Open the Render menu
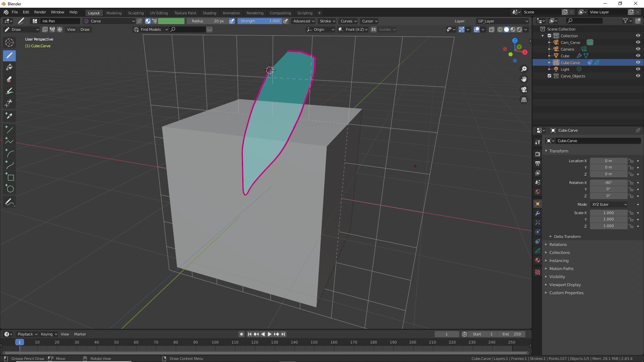This screenshot has height=362, width=644. 40,12
